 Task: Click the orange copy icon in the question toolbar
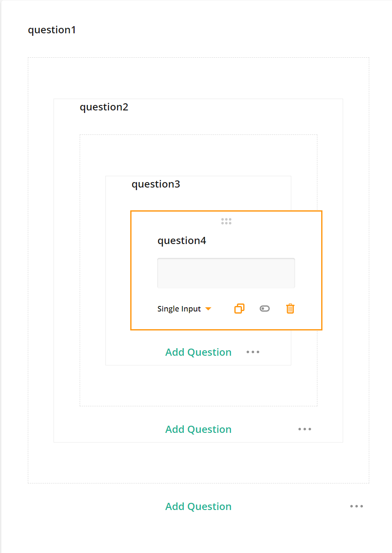point(239,309)
